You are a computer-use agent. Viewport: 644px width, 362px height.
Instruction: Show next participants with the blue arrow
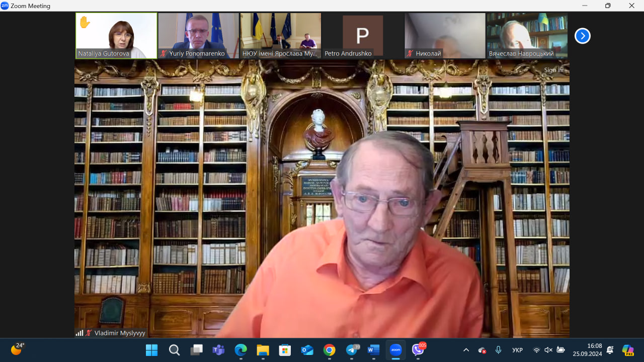click(x=582, y=36)
